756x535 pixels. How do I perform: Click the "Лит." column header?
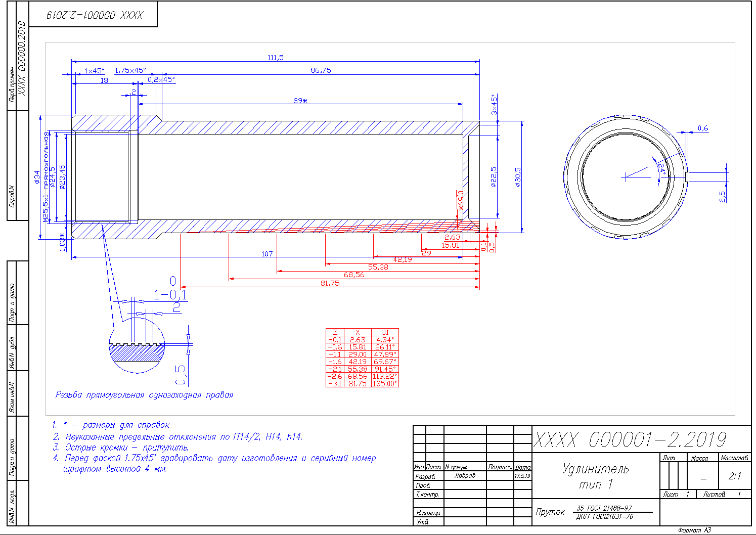[669, 458]
